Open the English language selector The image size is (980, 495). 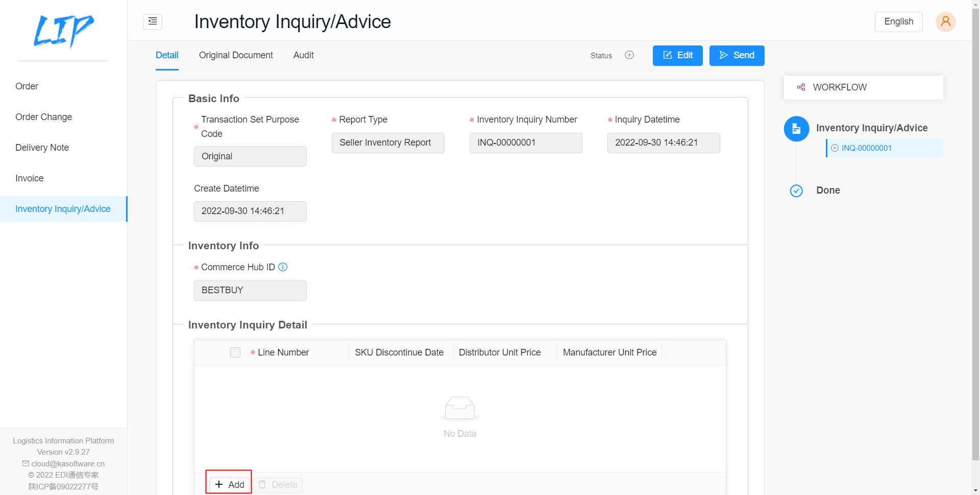[x=898, y=21]
